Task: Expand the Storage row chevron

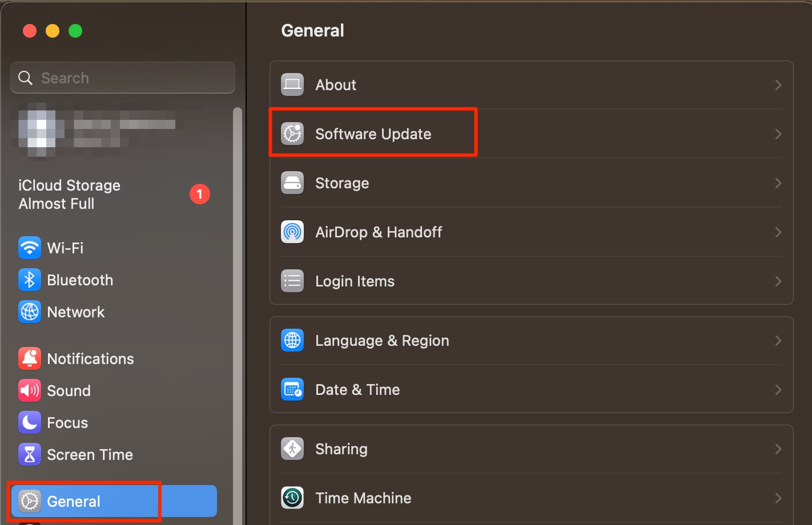Action: coord(778,183)
